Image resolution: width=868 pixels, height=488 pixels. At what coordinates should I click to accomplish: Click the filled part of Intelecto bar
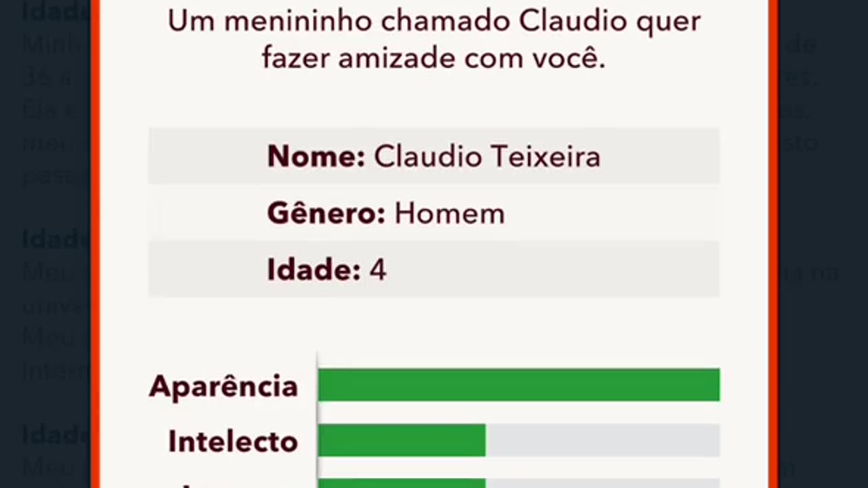401,440
